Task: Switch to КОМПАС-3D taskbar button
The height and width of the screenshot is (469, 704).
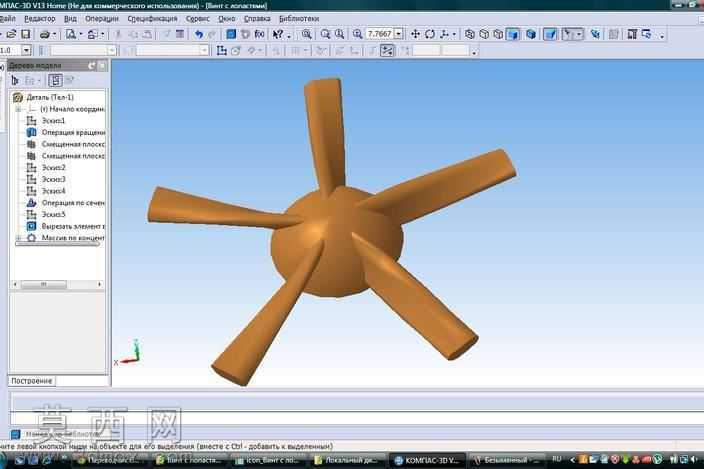Action: [x=427, y=460]
